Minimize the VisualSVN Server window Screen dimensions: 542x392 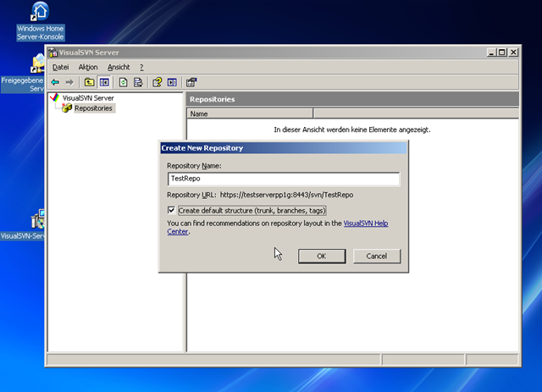coord(491,52)
